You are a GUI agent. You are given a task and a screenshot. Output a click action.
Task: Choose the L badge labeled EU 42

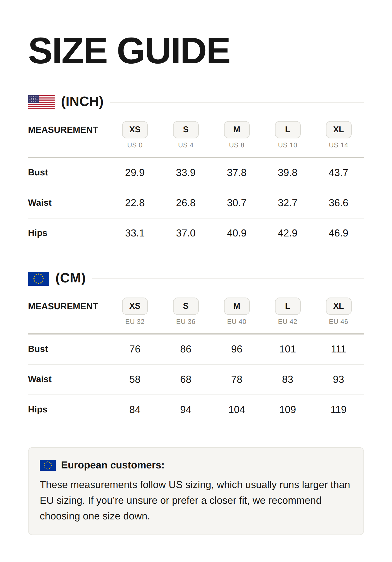pos(288,306)
